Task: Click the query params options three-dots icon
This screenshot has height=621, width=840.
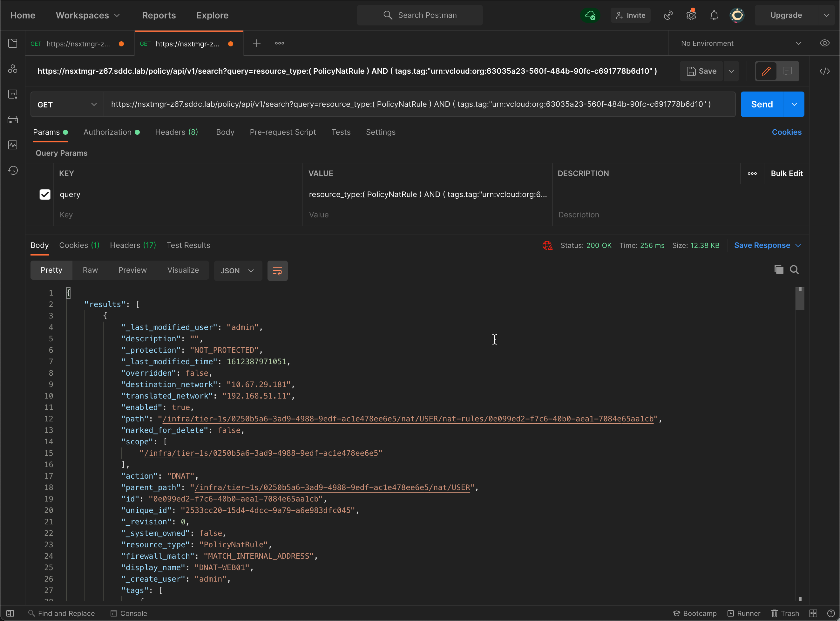Action: point(752,173)
